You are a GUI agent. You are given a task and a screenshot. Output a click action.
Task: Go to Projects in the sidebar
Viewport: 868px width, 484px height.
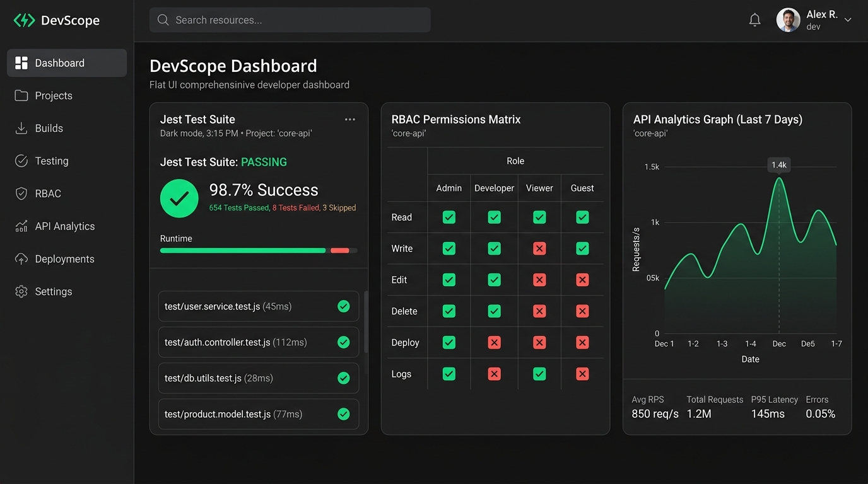point(67,96)
